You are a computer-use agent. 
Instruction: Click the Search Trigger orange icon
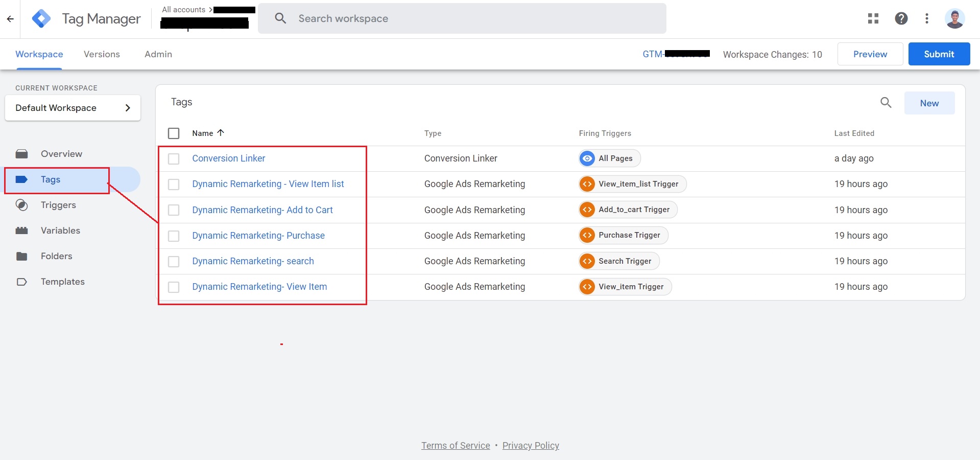[x=587, y=261]
